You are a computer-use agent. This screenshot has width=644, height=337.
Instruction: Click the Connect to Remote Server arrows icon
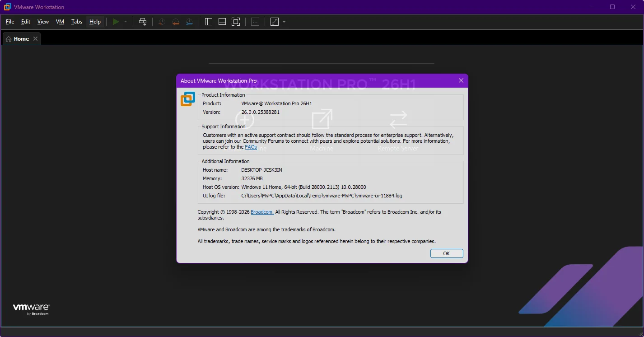(398, 120)
